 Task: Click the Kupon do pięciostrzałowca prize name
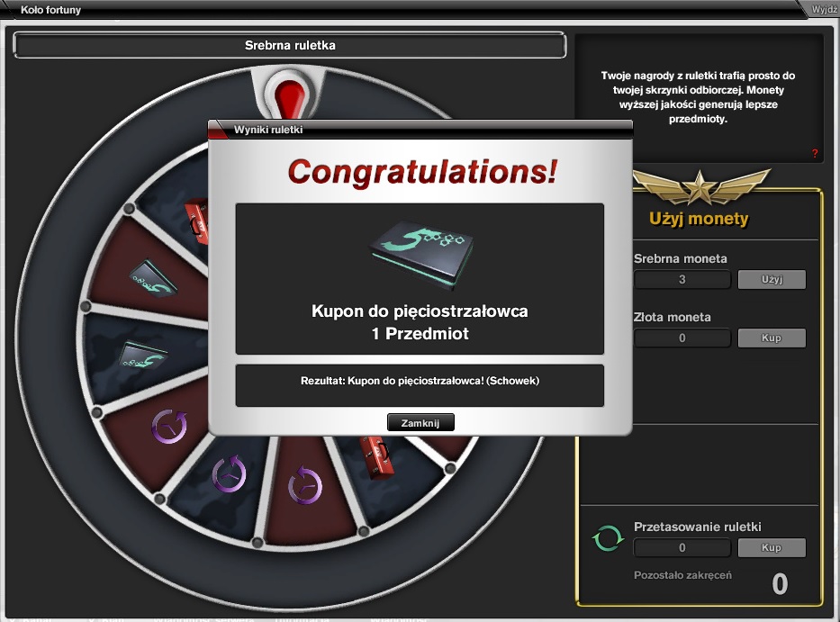(420, 311)
